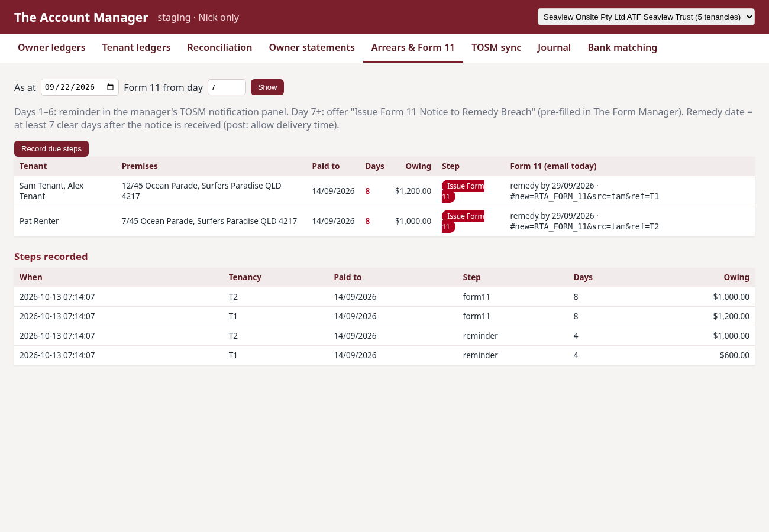The image size is (769, 532).
Task: Click The Account Manager title
Action: [81, 17]
